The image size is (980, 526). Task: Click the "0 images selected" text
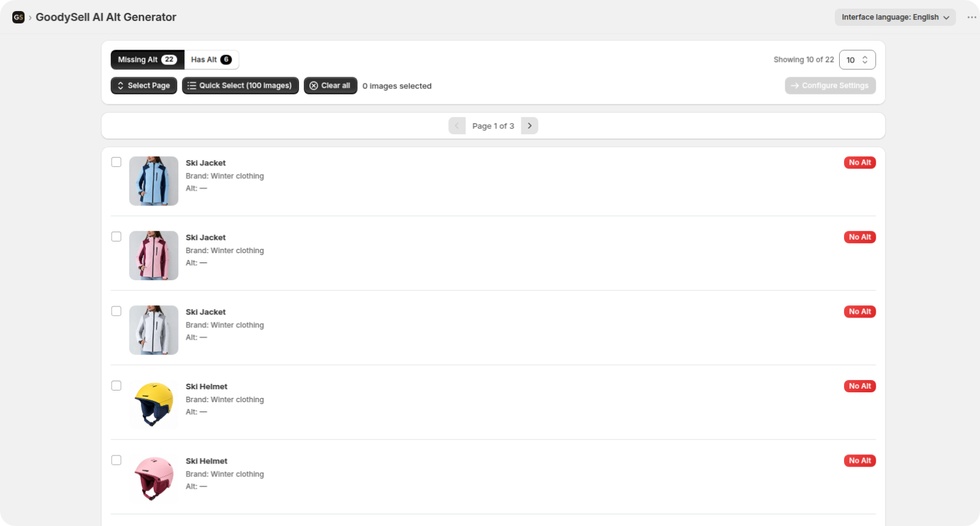(x=397, y=86)
